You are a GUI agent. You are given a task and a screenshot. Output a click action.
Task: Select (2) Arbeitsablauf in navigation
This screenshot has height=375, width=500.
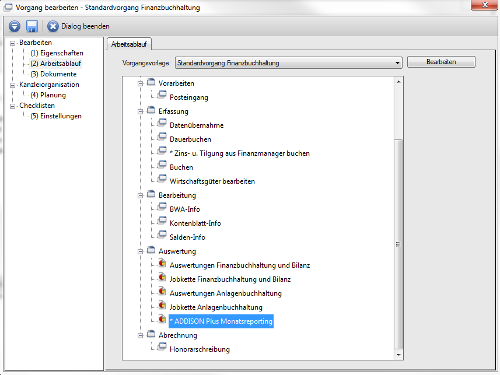pos(56,63)
